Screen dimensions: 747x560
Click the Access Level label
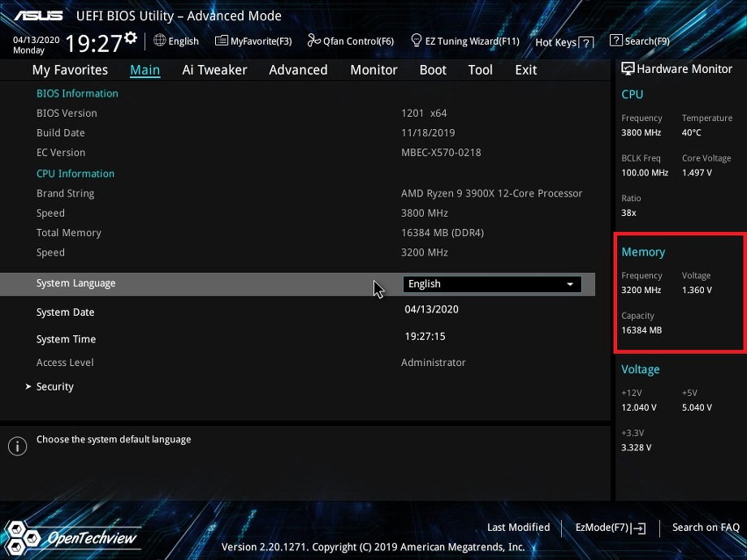[65, 363]
